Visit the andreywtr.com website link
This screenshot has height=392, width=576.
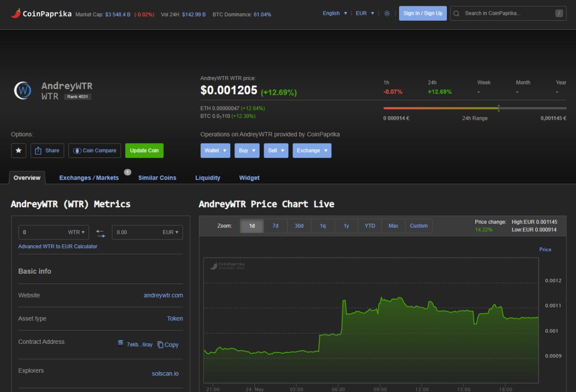coord(163,296)
